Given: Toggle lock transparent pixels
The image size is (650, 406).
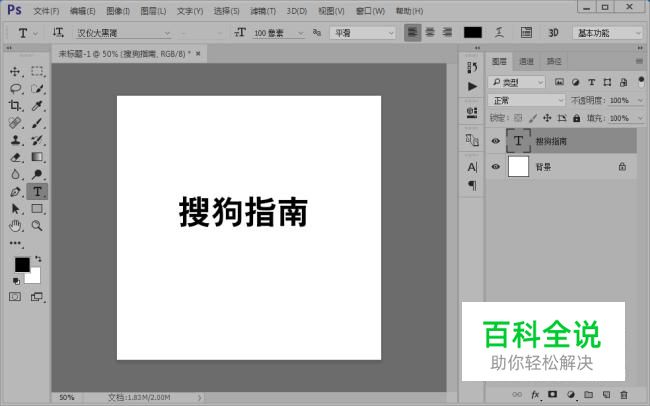Looking at the screenshot, I should (x=518, y=118).
